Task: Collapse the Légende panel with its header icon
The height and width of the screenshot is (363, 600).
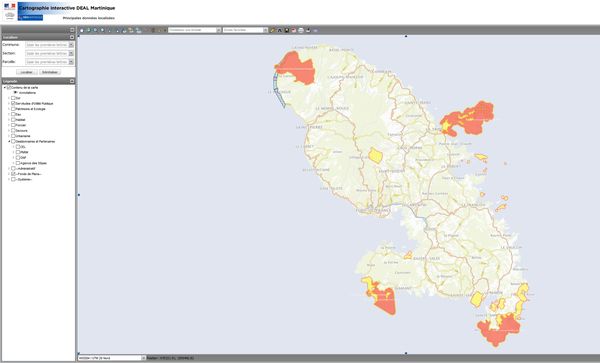Action: click(x=72, y=81)
